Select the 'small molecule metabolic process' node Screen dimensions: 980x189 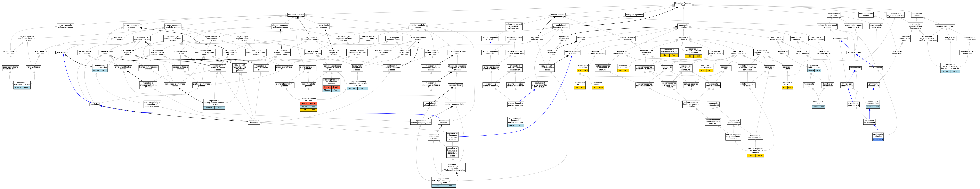[65, 26]
